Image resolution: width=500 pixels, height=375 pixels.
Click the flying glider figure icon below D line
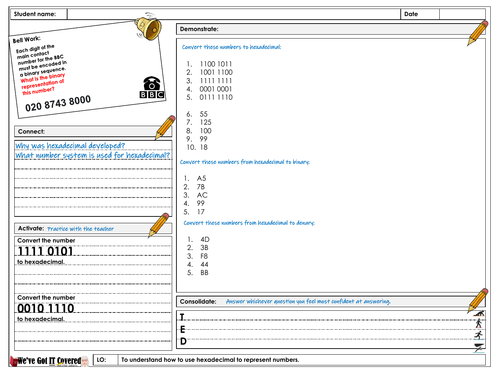click(x=479, y=348)
